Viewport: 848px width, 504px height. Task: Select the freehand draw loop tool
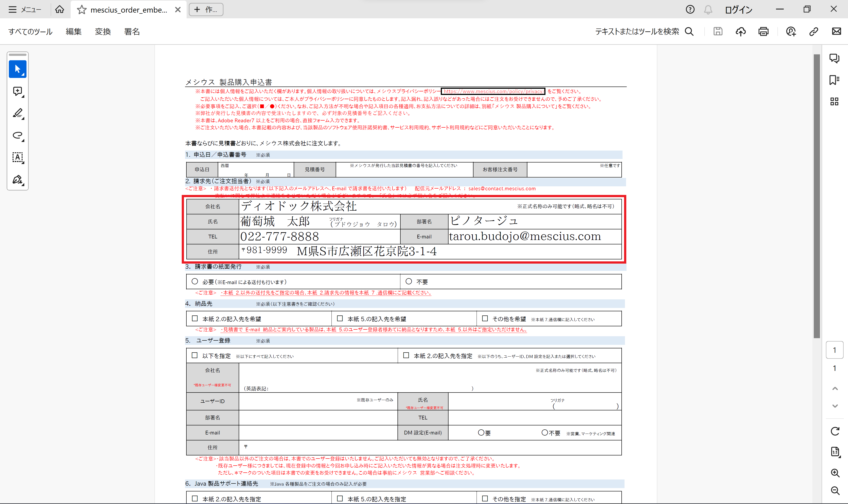coord(18,136)
